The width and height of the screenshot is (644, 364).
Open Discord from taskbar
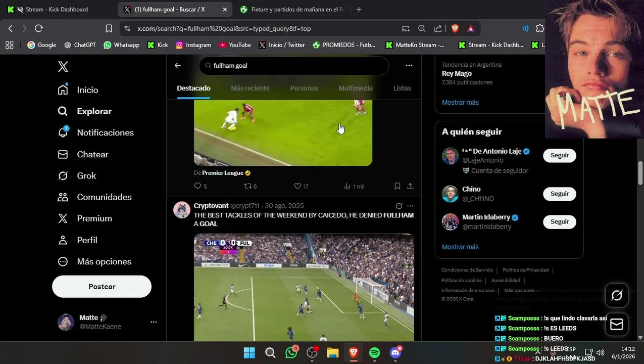(x=395, y=353)
